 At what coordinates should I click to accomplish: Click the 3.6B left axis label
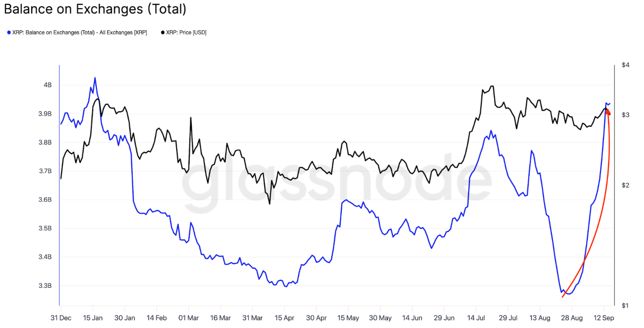click(45, 200)
